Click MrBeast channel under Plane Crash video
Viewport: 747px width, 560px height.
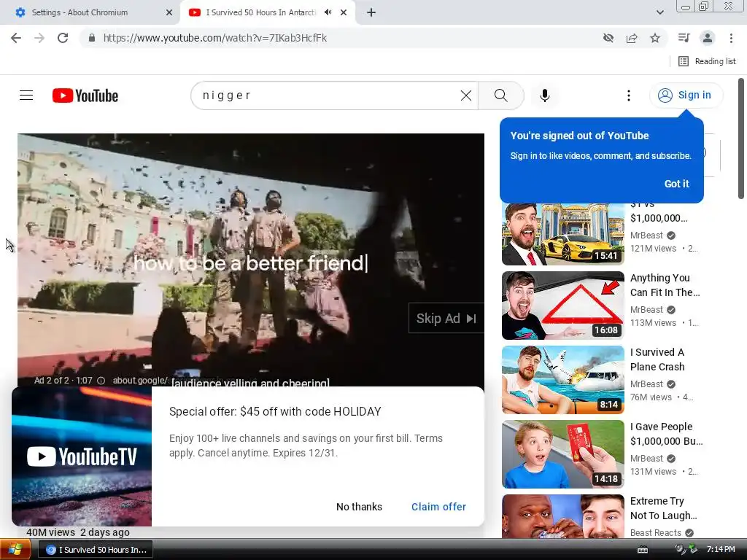pos(646,384)
